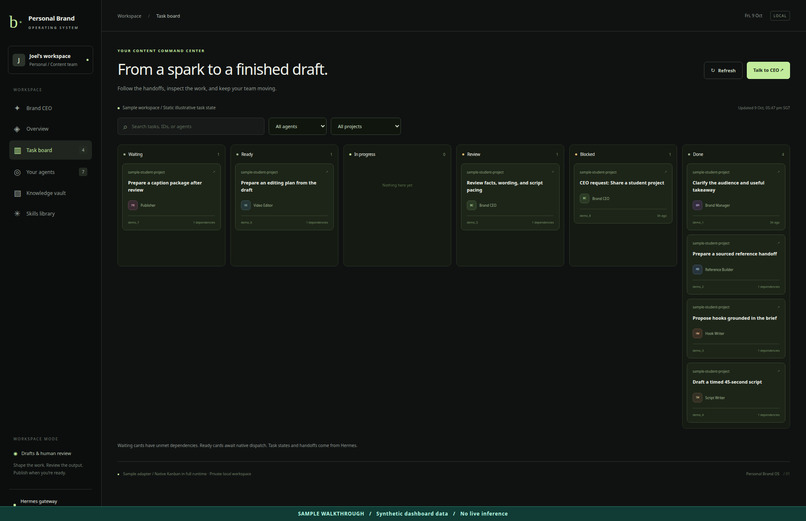Image resolution: width=806 pixels, height=521 pixels.
Task: Open the Overview page
Action: pos(50,129)
